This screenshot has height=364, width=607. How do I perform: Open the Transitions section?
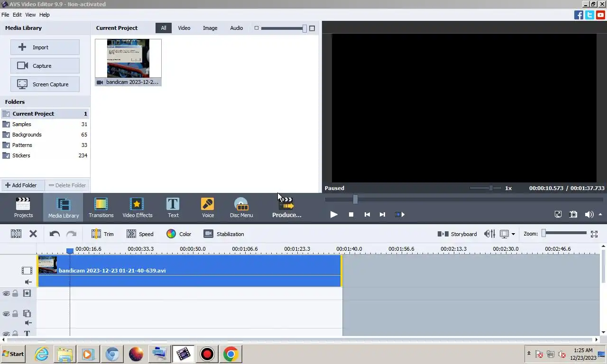coord(101,208)
